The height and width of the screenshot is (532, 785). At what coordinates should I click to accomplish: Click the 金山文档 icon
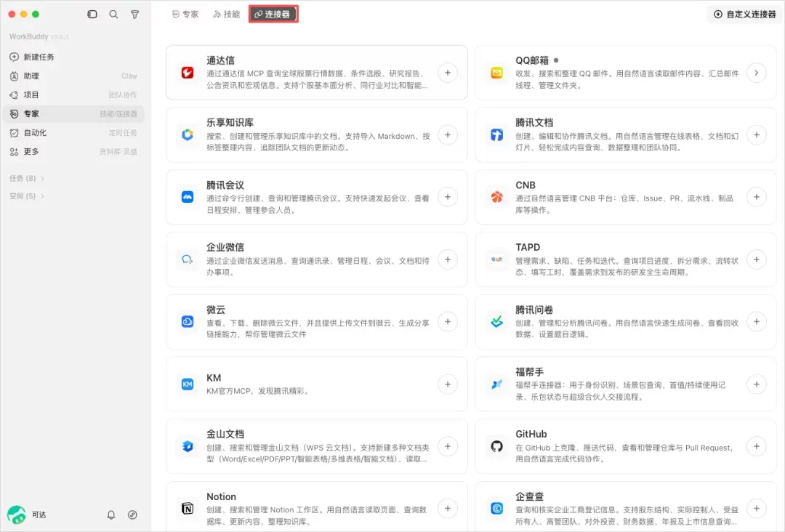[x=188, y=446]
